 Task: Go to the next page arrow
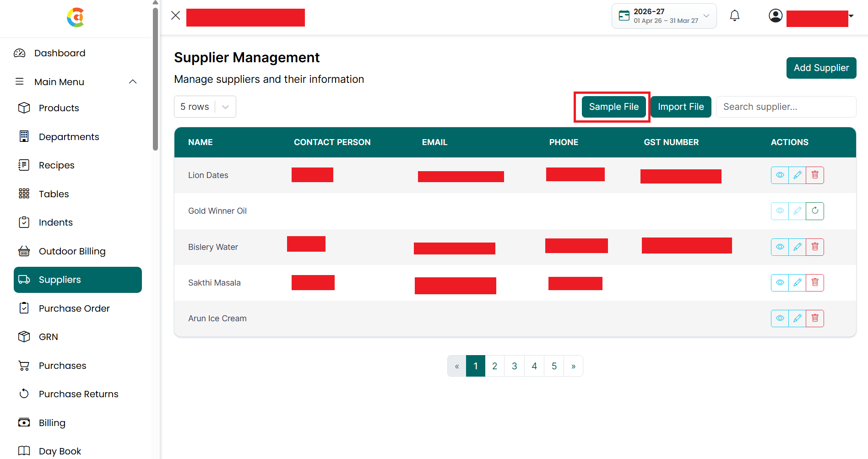573,366
